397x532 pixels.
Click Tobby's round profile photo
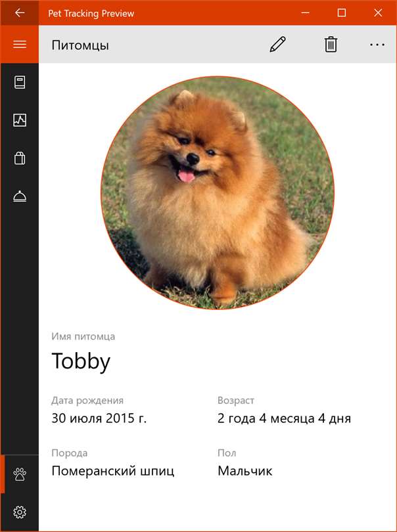[x=218, y=192]
